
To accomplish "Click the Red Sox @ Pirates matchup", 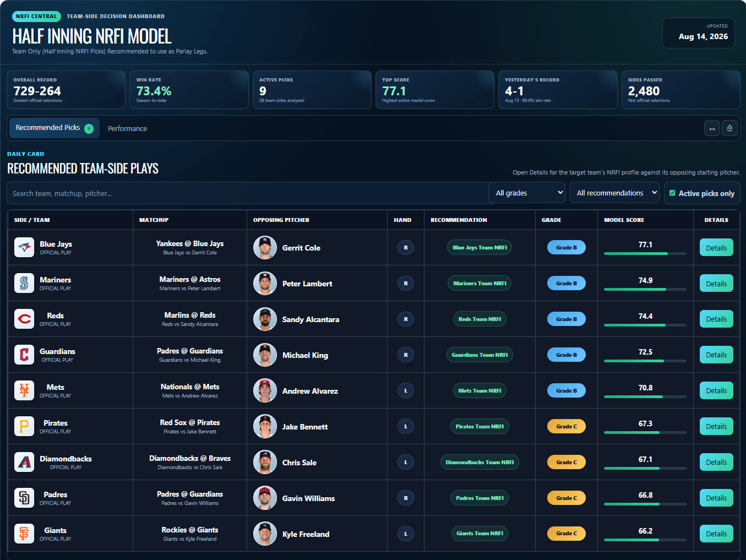I will click(x=190, y=422).
